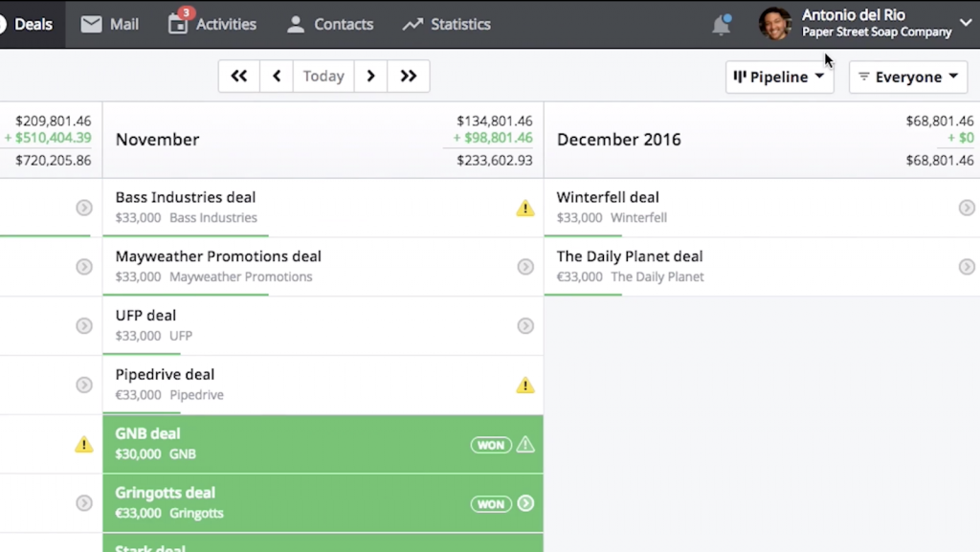Click the Mayweather Promotions organization name
The width and height of the screenshot is (980, 552).
click(240, 276)
